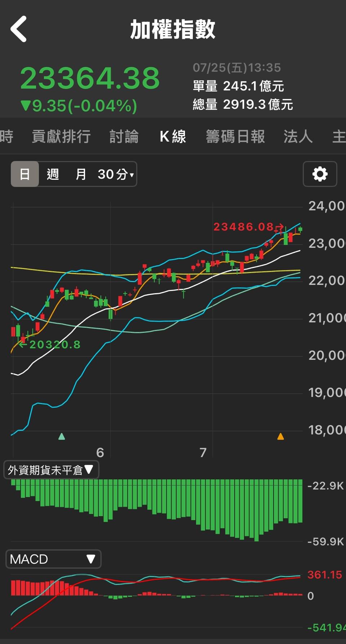This screenshot has height=644, width=346.
Task: Tap MACD value 361.15
Action: [x=324, y=574]
